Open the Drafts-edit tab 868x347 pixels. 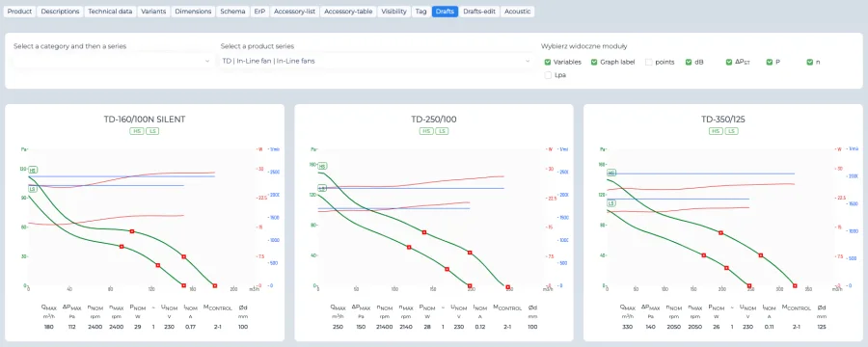point(479,11)
